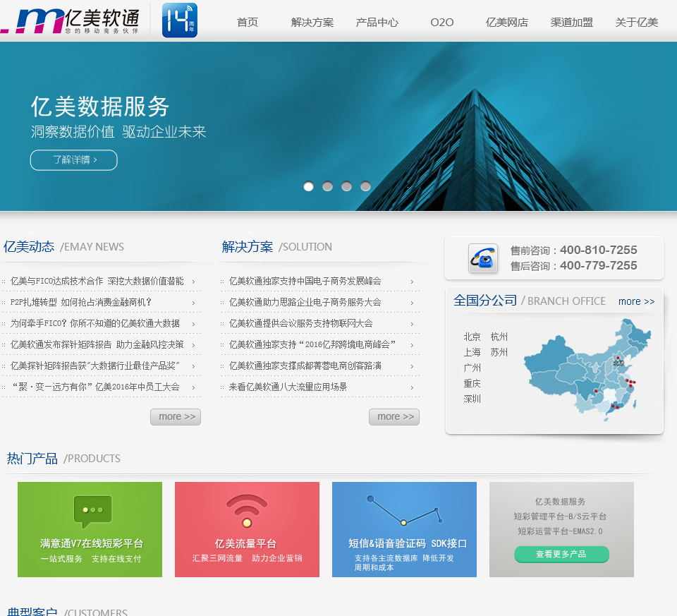
Task: Select 广州 branch office
Action: [x=472, y=368]
